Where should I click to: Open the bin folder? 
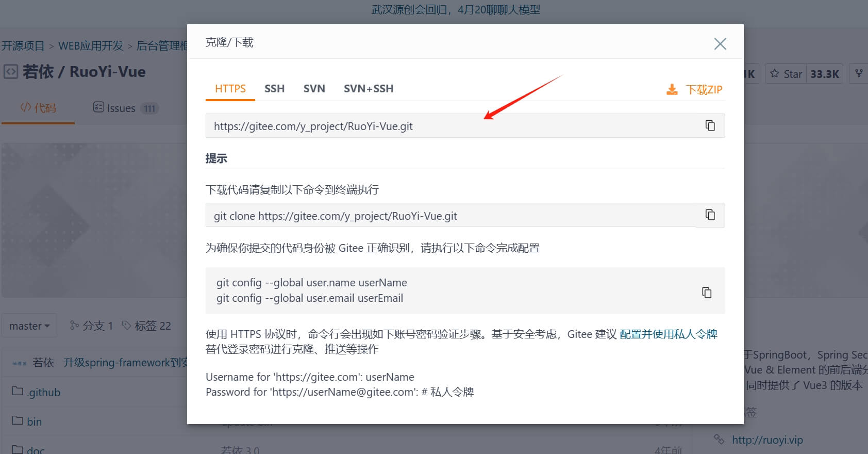coord(34,421)
